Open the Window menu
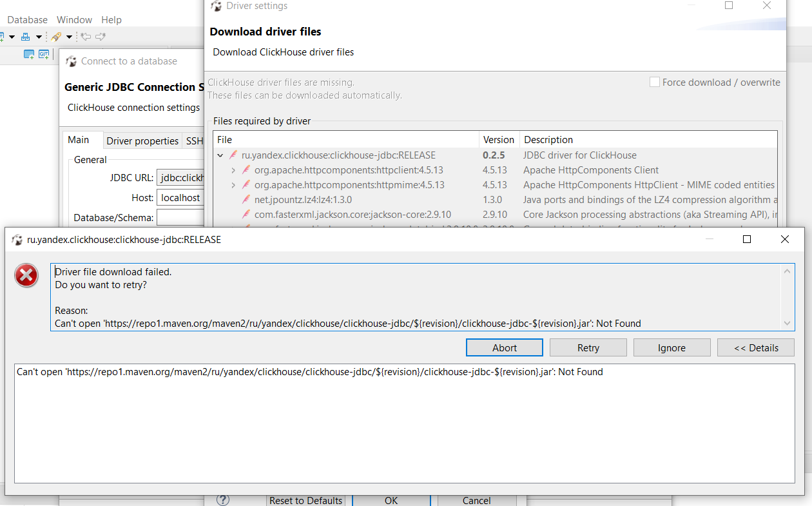Viewport: 812px width, 506px height. tap(73, 20)
